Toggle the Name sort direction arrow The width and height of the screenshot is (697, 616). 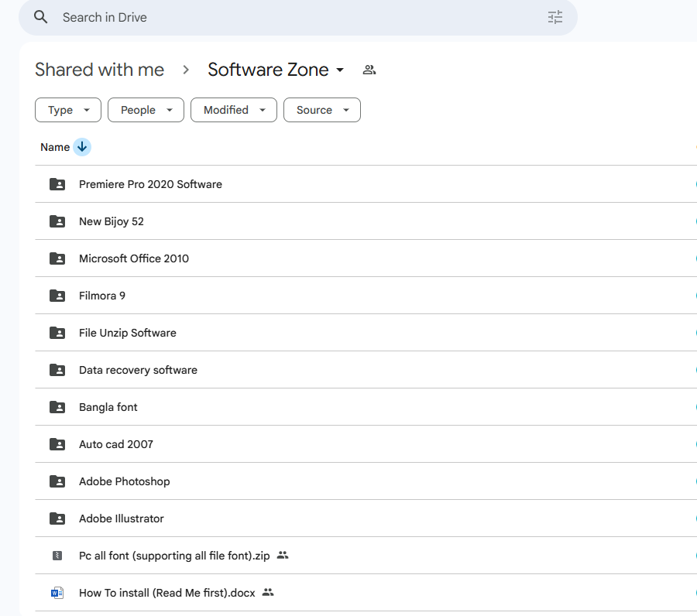click(x=82, y=147)
